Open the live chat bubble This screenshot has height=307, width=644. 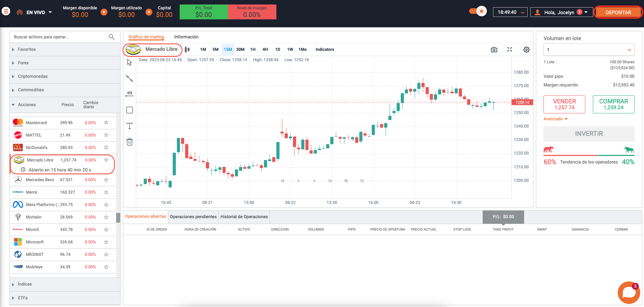coord(629,292)
